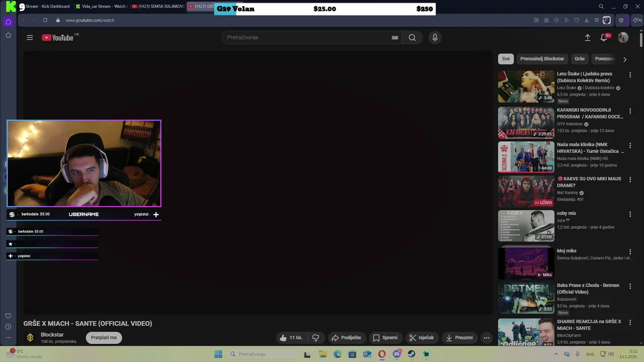Switch to SEMSA SULJAKOVIC browser tab
The height and width of the screenshot is (362, 644).
click(158, 7)
